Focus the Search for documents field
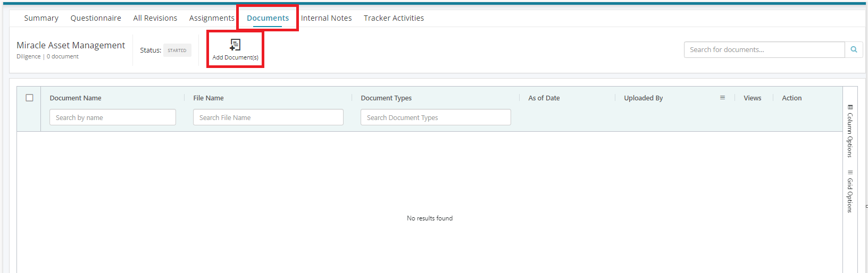The image size is (868, 273). click(764, 49)
